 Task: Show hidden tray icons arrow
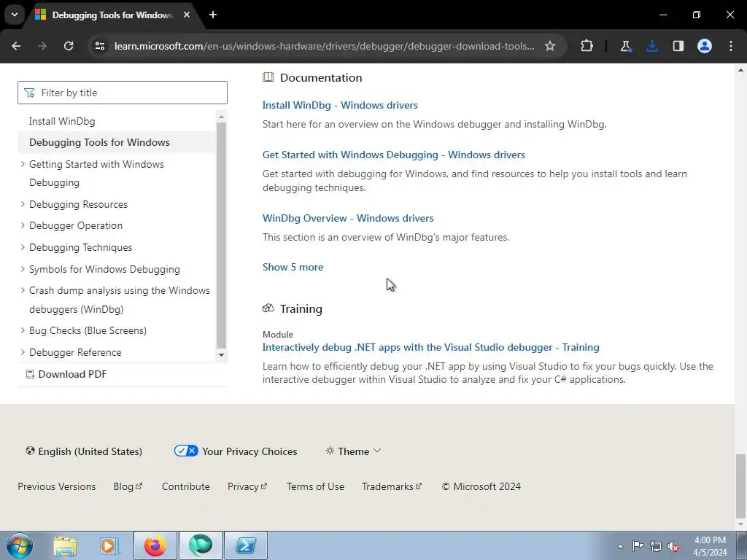coord(620,546)
